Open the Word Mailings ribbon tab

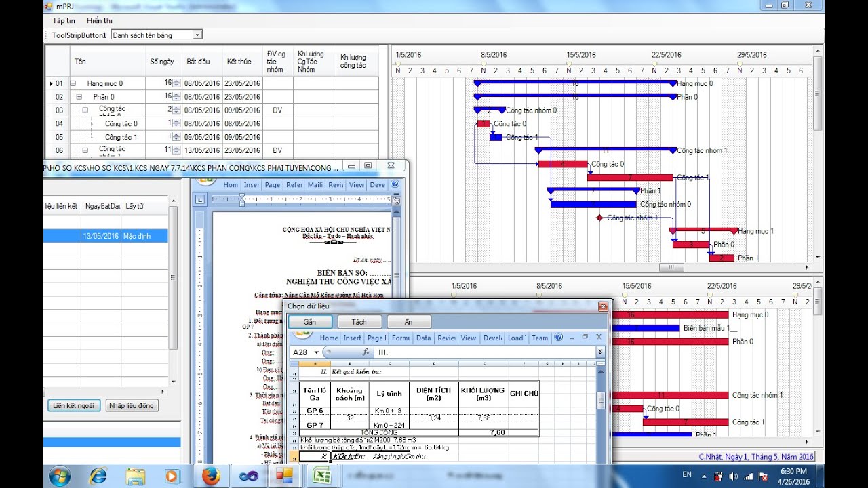pyautogui.click(x=315, y=185)
